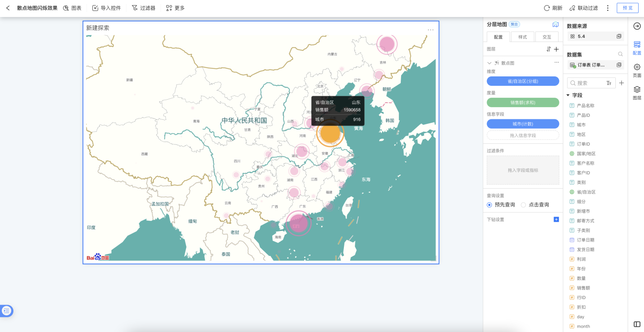Viewport: 644px width, 332px height.
Task: Collapse the 字段 field list
Action: tap(568, 95)
